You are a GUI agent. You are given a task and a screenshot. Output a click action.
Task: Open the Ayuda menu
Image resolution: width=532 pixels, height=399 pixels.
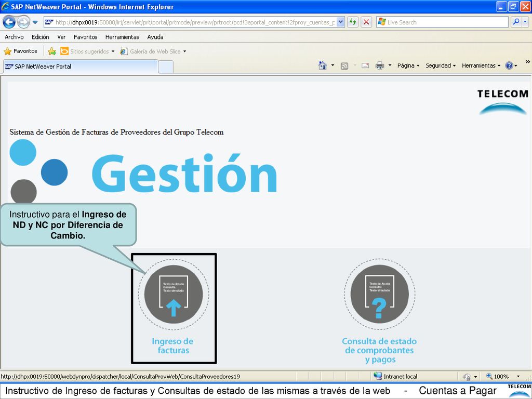(x=155, y=37)
